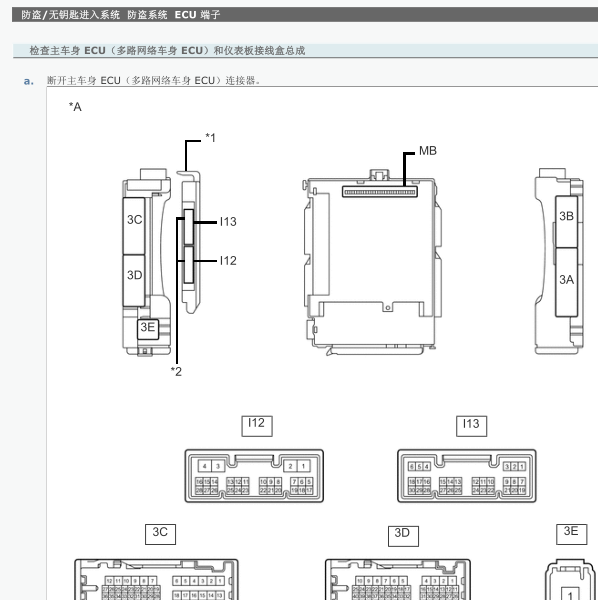
Task: Click the 3D connector terminal diagram
Action: (398, 579)
